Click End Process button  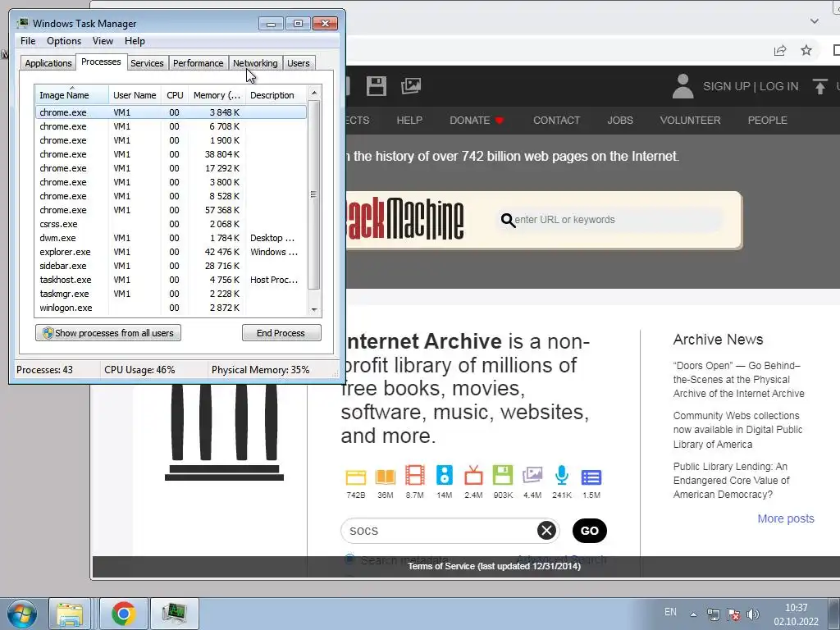pos(281,333)
